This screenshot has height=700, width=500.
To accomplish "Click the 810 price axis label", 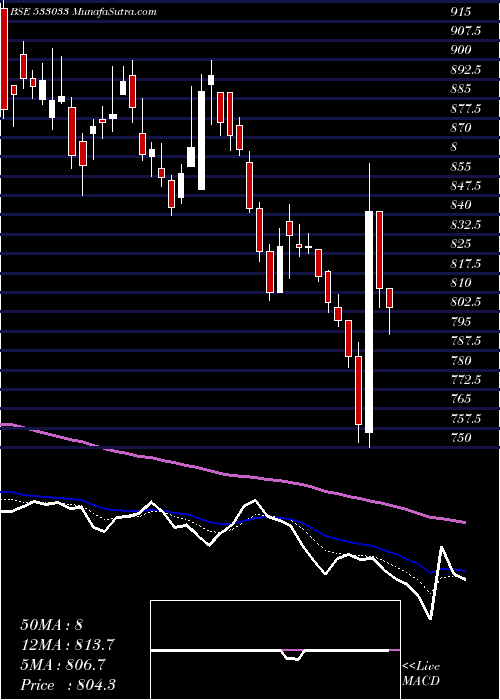I will 460,283.
